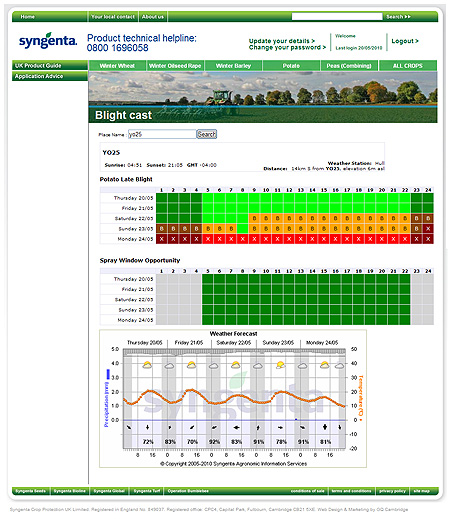
Task: Open the privacy policy footer link
Action: [x=392, y=491]
